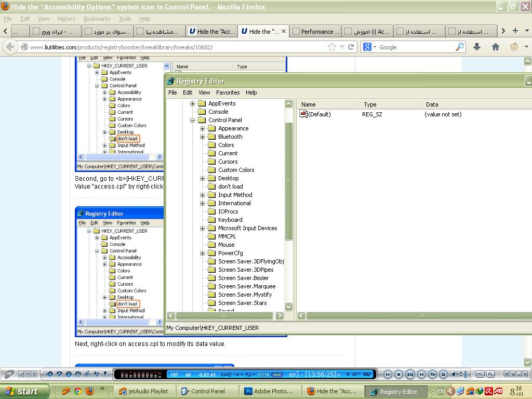Launch Chrome from quick launch bar
The width and height of the screenshot is (532, 399).
tap(78, 391)
